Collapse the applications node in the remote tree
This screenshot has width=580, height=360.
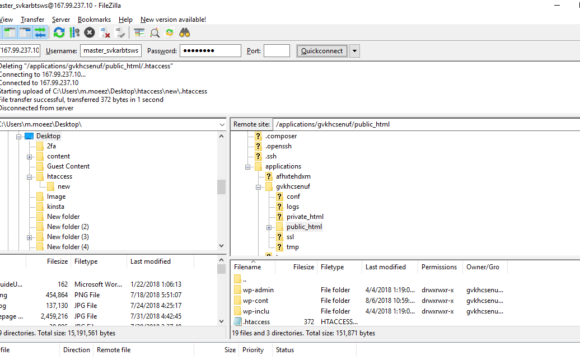[247, 167]
